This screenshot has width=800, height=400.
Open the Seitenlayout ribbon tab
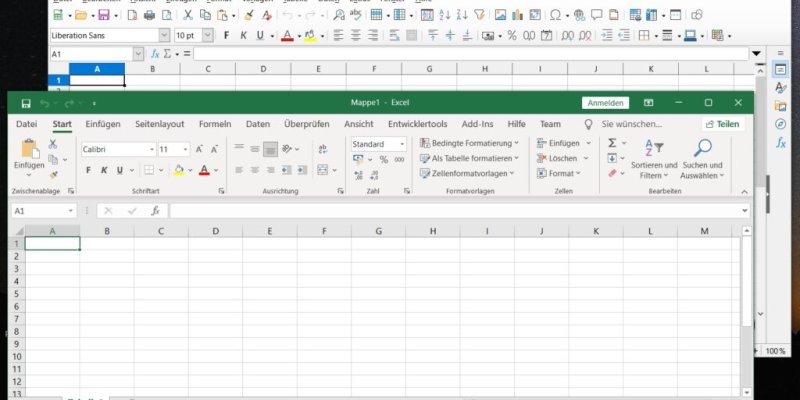(x=160, y=124)
